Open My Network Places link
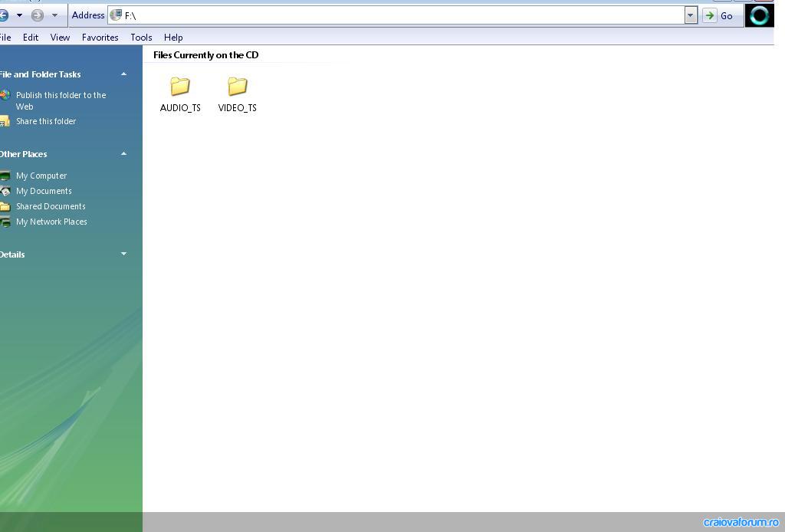Image resolution: width=785 pixels, height=532 pixels. click(x=51, y=222)
